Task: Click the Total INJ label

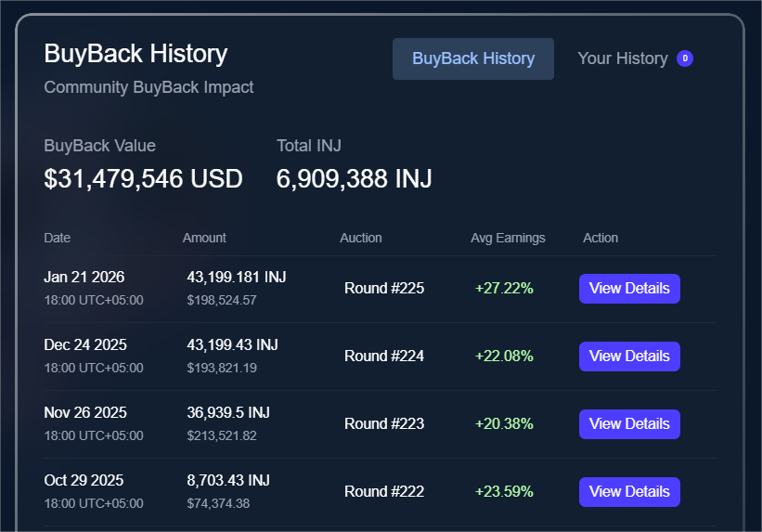Action: (x=308, y=146)
